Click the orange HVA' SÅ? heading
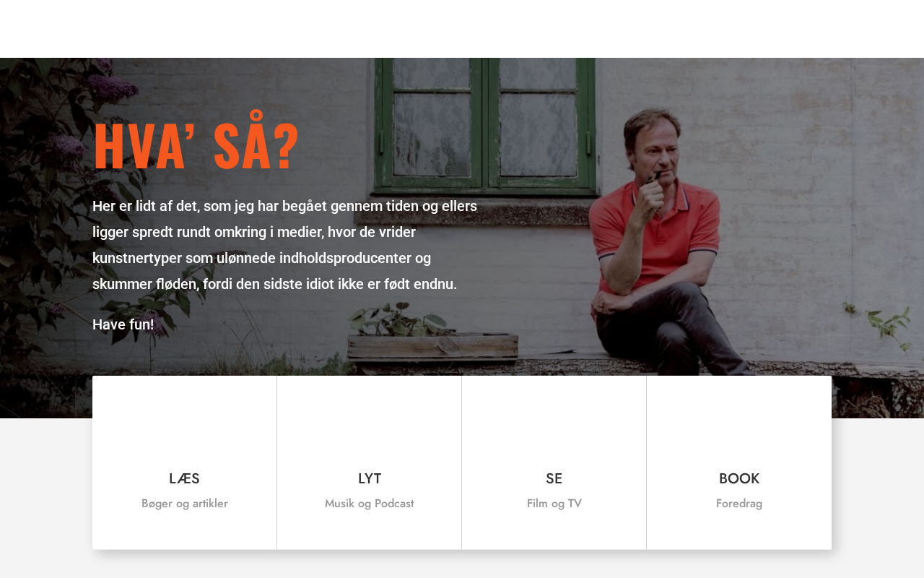Screen dimensions: 924x578 196,148
